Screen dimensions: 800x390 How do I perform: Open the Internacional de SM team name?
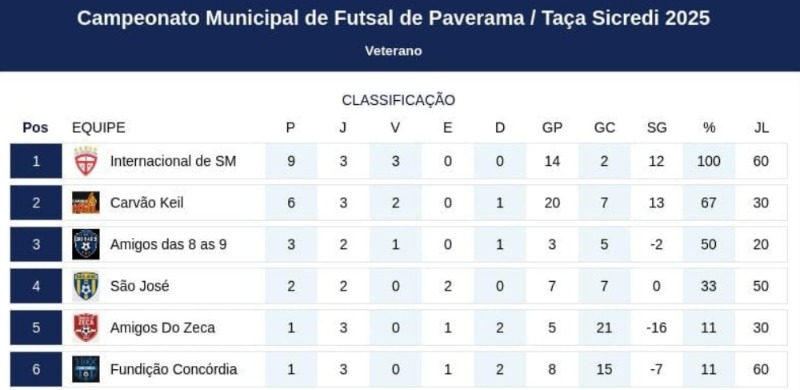point(173,161)
